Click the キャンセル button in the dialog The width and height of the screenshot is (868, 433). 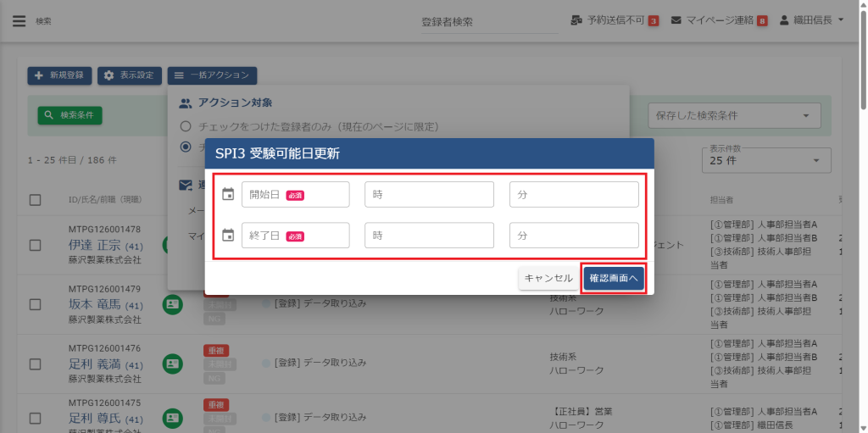tap(548, 278)
